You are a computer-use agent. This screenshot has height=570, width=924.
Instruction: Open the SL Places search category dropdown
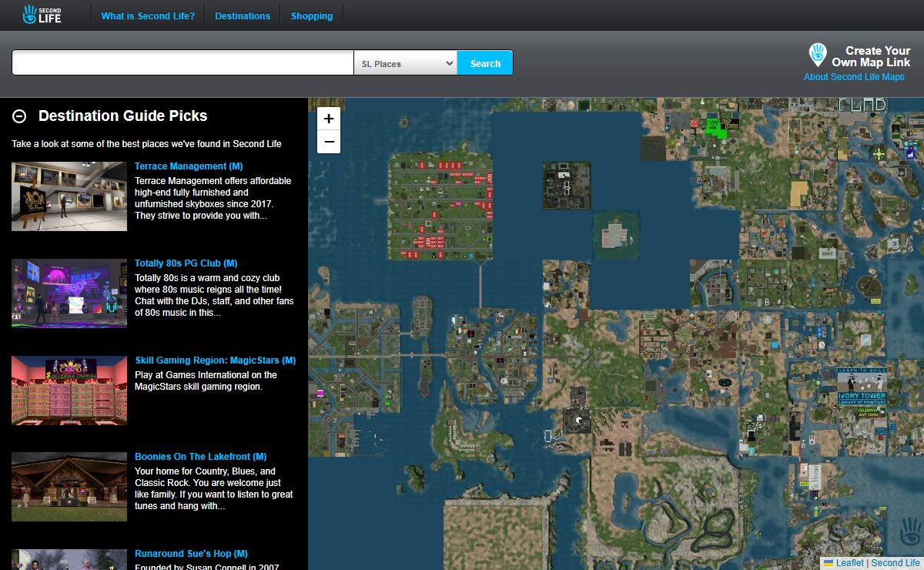[x=406, y=63]
